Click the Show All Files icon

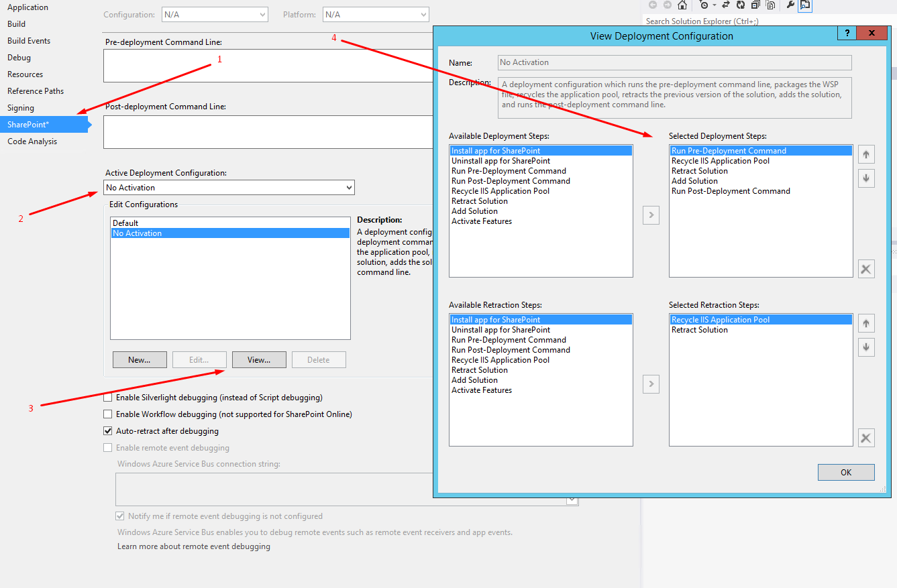click(771, 5)
